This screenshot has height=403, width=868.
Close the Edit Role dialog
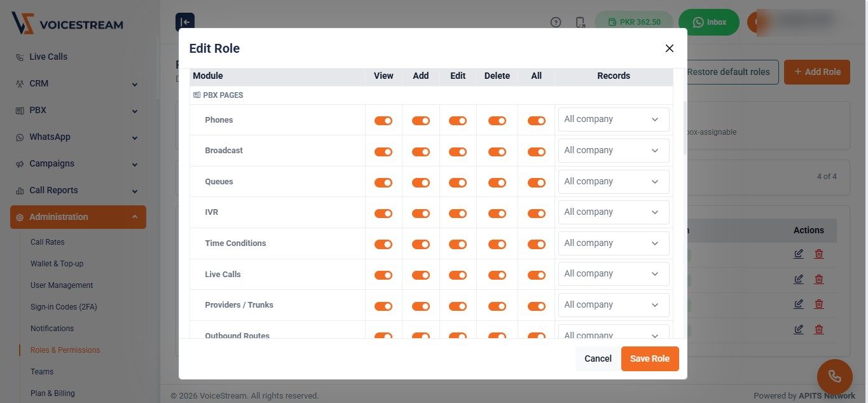(669, 48)
